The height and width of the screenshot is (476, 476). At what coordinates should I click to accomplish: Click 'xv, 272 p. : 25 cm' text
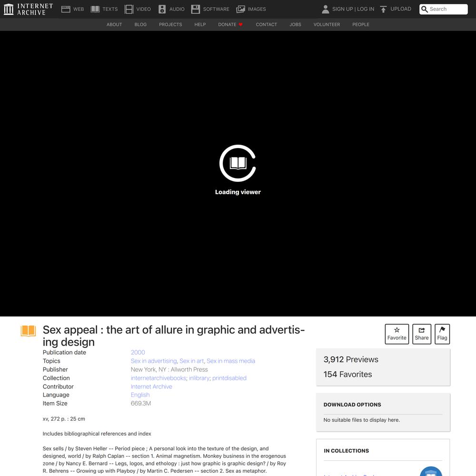pos(64,419)
